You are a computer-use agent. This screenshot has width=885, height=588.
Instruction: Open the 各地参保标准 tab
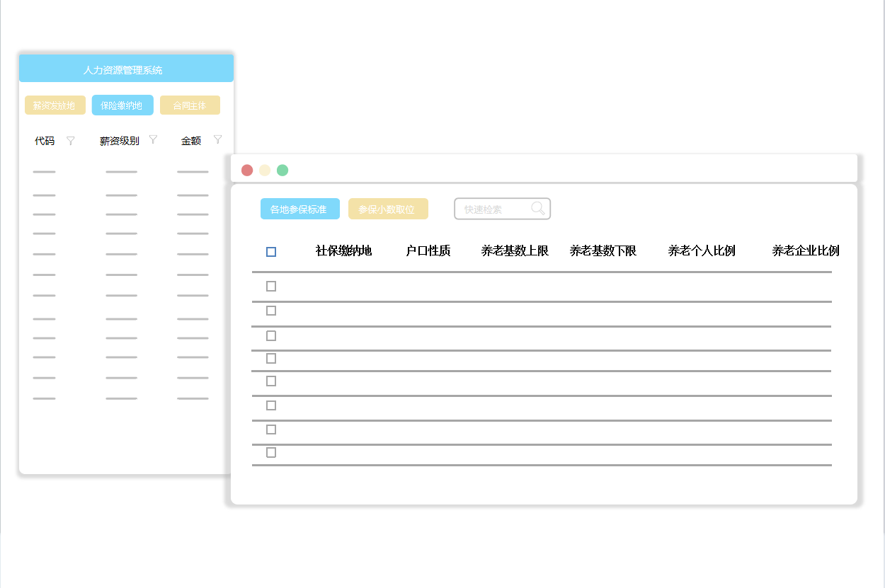tap(300, 209)
